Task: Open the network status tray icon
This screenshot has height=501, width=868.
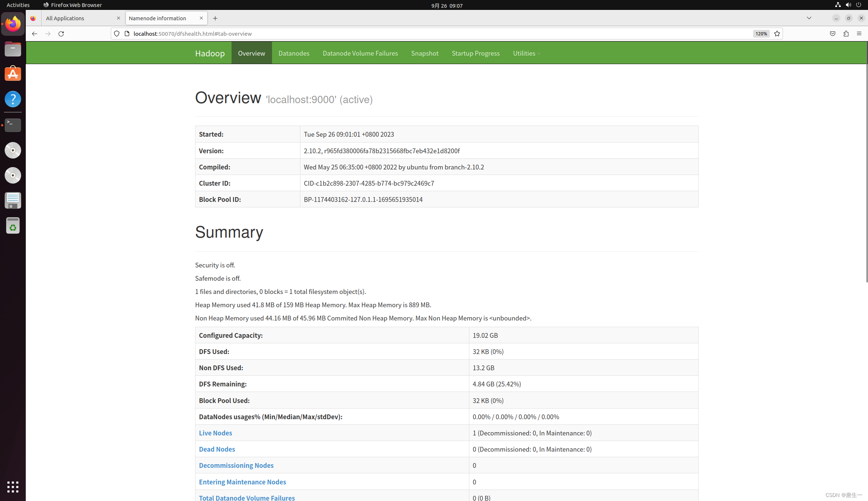Action: click(x=838, y=5)
